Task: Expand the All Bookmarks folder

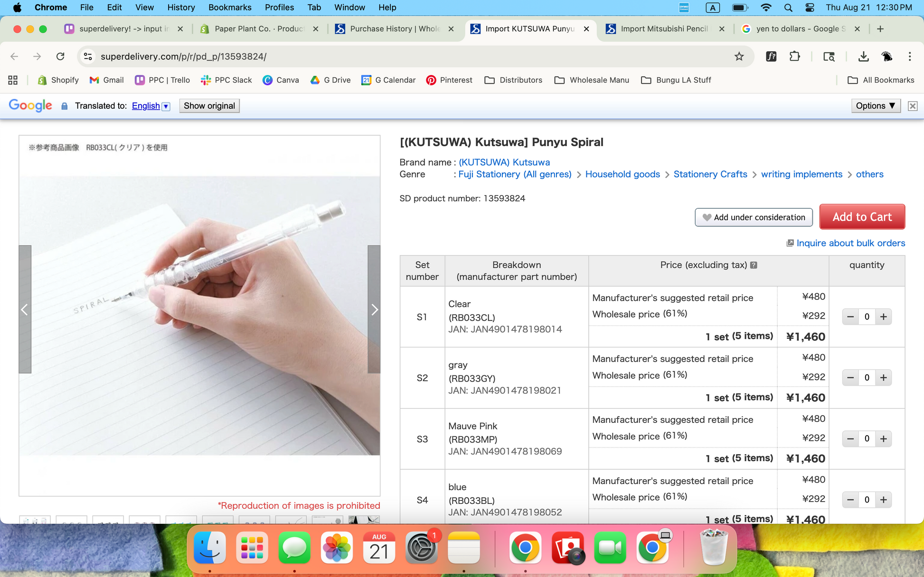Action: (881, 80)
